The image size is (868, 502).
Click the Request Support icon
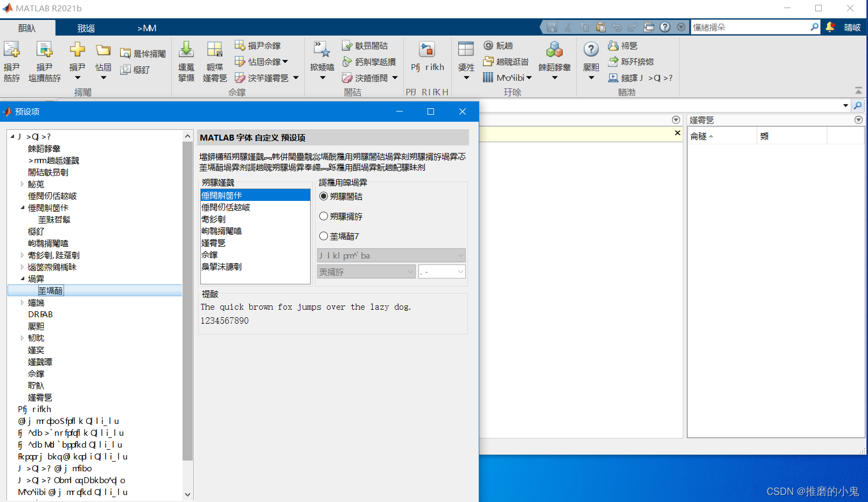point(613,61)
